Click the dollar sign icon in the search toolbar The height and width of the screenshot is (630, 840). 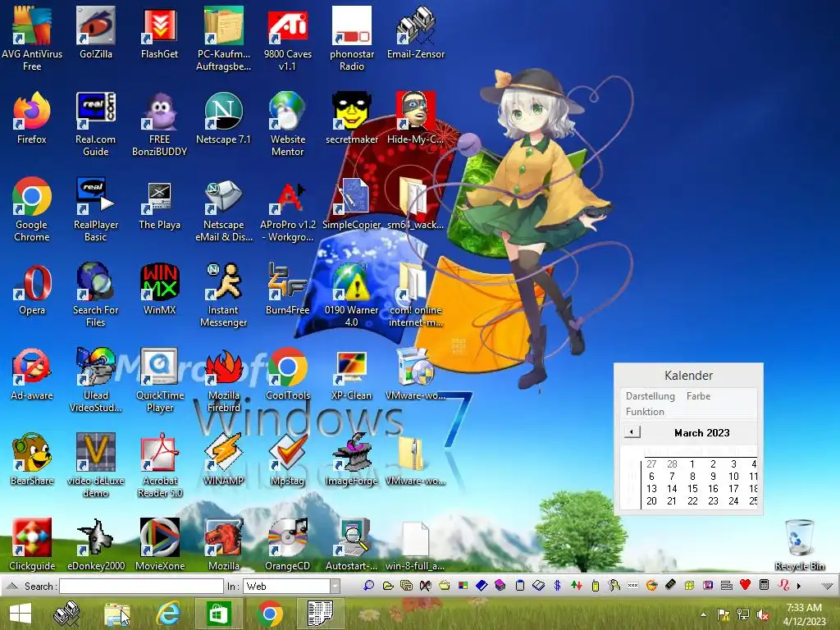(x=557, y=586)
